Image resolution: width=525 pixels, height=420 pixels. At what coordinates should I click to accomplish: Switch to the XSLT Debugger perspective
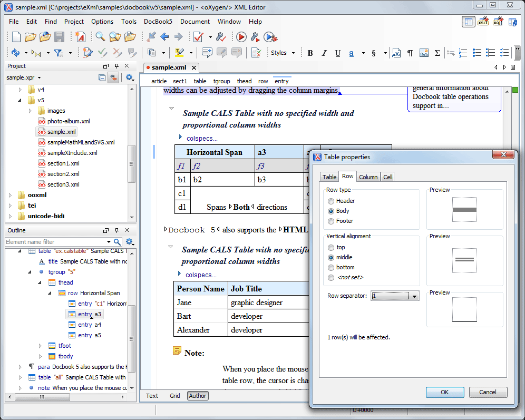click(483, 22)
